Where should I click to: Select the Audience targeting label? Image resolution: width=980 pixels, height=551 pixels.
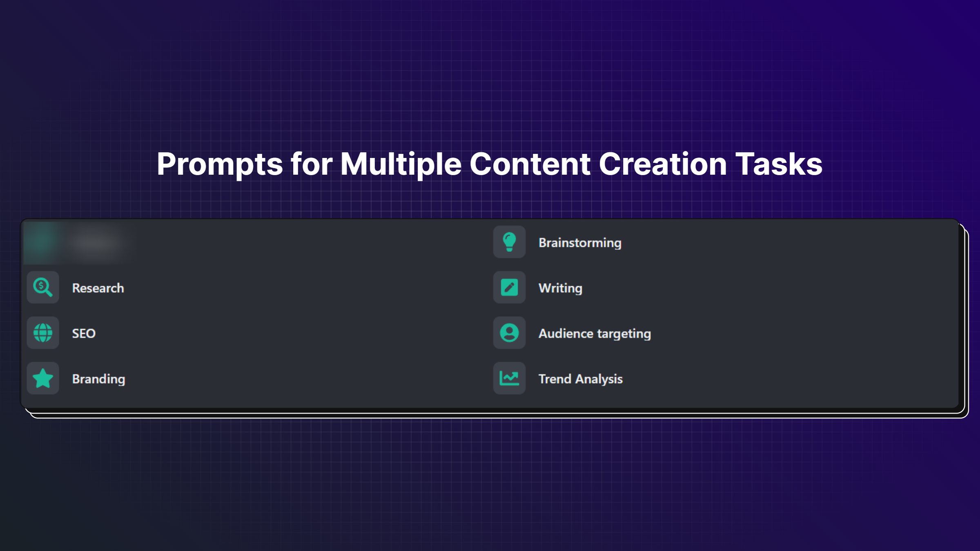pos(595,333)
